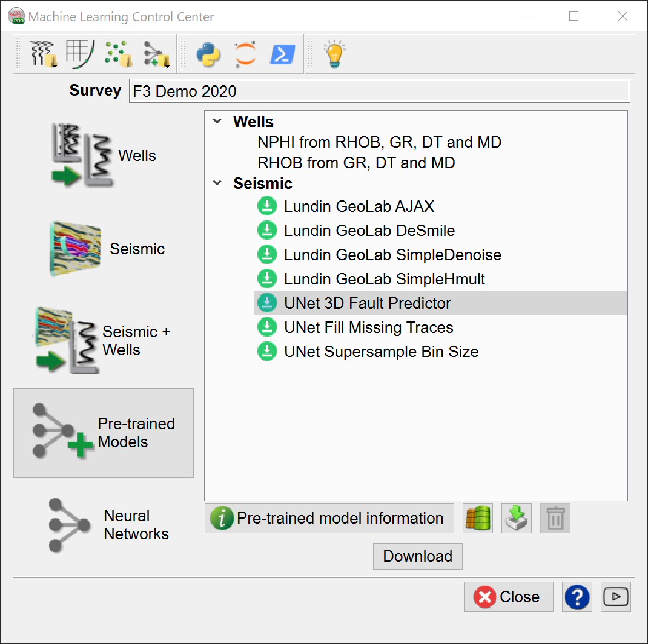Click the green-arrow import tray icon
Image resolution: width=648 pixels, height=644 pixels.
click(517, 519)
